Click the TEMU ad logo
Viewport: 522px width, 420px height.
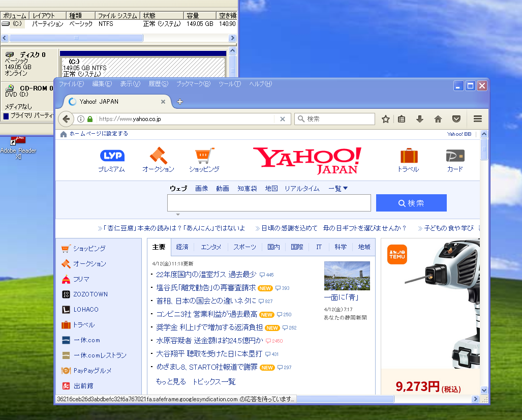397,254
